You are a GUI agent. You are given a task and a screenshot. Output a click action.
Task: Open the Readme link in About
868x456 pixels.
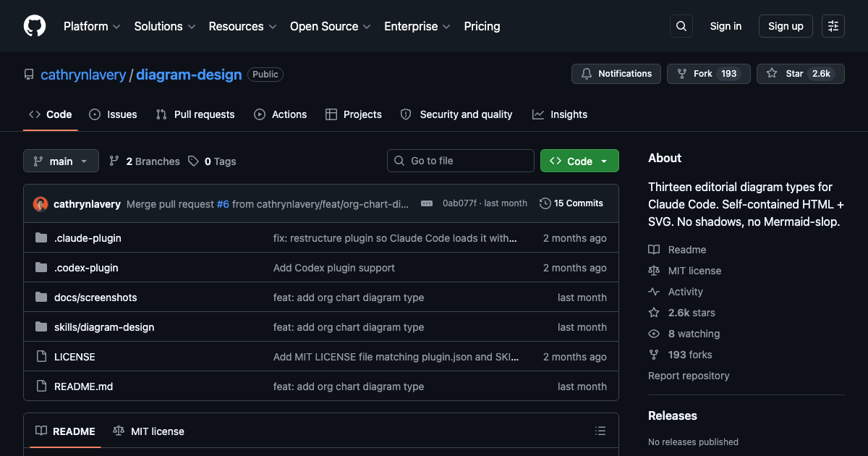[677, 250]
